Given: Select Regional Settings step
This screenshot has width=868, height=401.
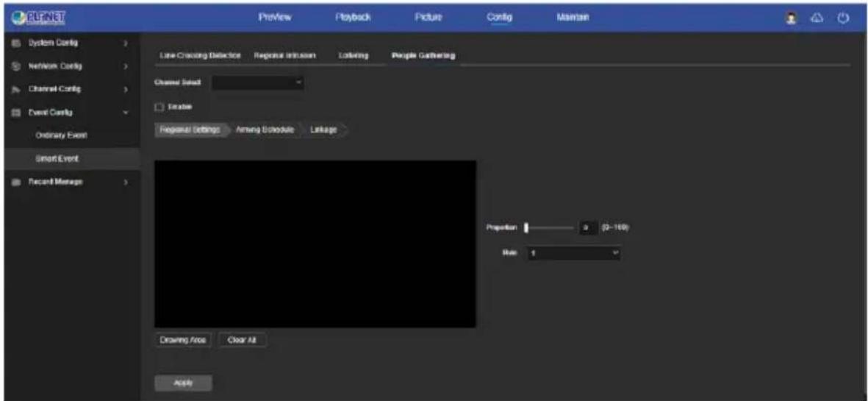Looking at the screenshot, I should click(190, 129).
